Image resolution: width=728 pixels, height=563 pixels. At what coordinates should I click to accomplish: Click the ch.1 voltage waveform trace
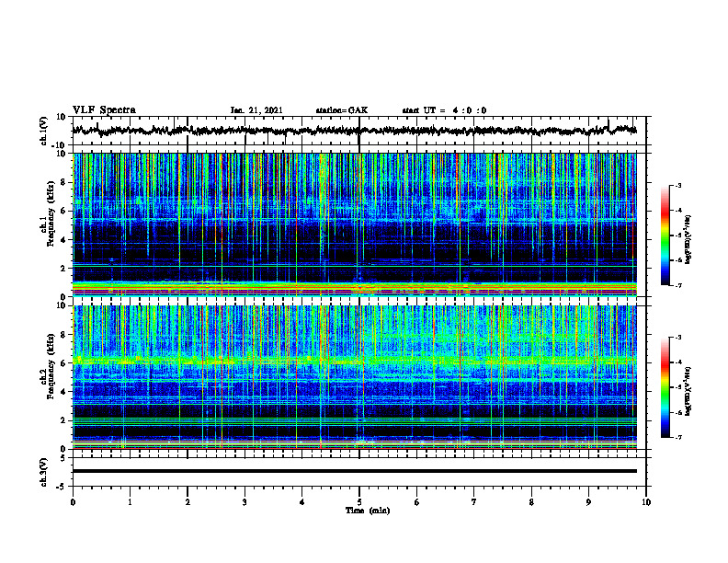coord(355,131)
